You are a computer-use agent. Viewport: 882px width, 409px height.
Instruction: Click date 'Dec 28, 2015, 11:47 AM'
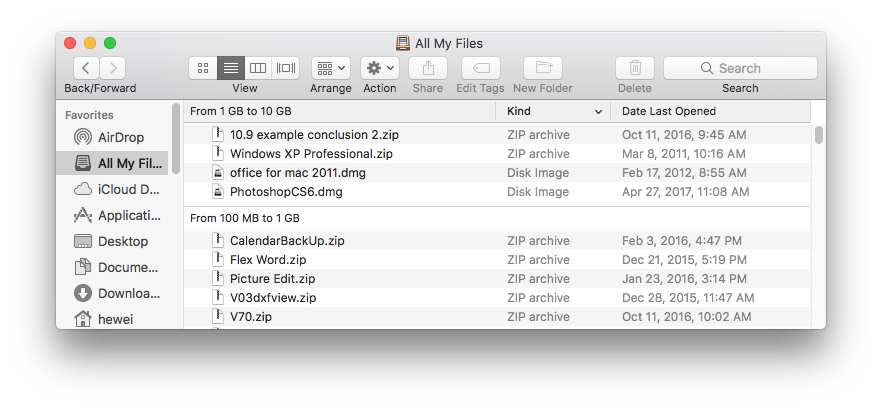coord(688,298)
